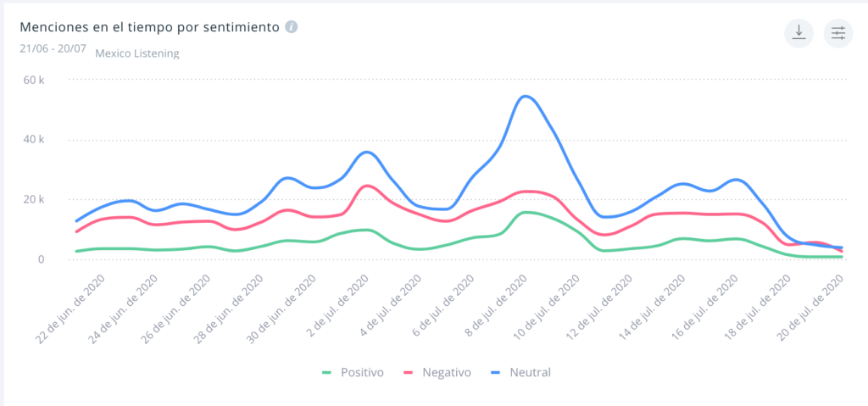Viewport: 868px width, 406px height.
Task: Download the chart with the download arrow icon
Action: coord(798,33)
